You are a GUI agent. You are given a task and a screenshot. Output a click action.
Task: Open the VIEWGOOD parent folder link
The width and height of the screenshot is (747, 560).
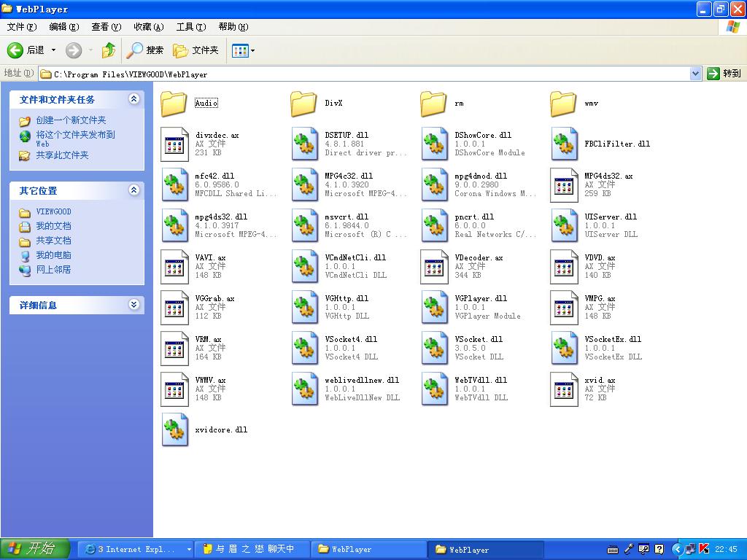click(x=53, y=211)
